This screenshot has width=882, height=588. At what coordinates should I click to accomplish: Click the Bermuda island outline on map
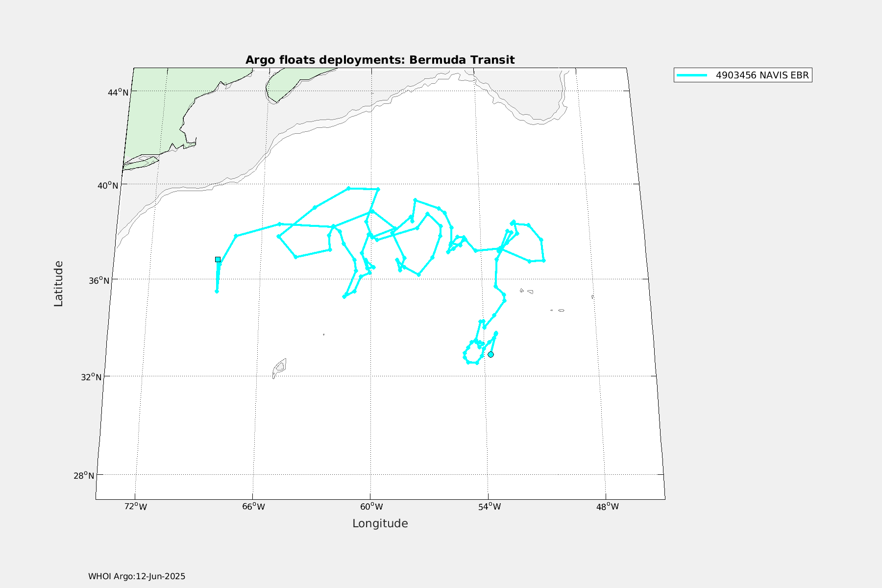coord(279,368)
